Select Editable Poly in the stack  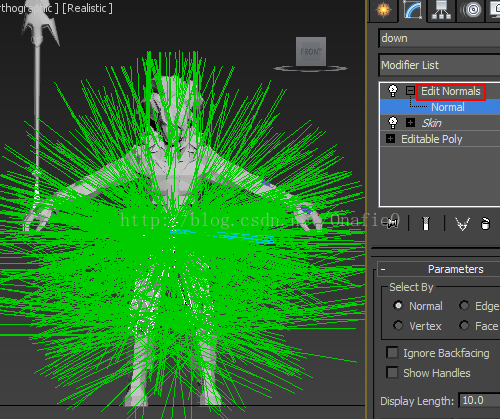pyautogui.click(x=432, y=139)
